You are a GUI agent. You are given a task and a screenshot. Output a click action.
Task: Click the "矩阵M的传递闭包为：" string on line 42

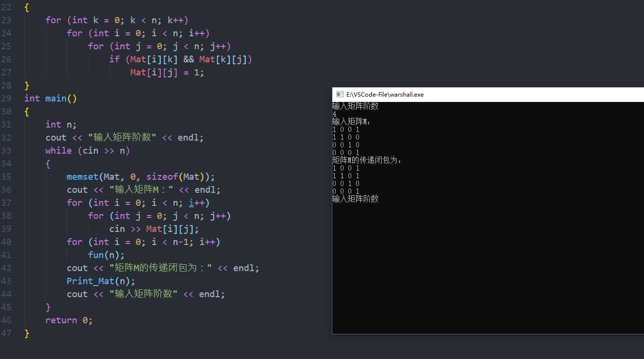(161, 268)
